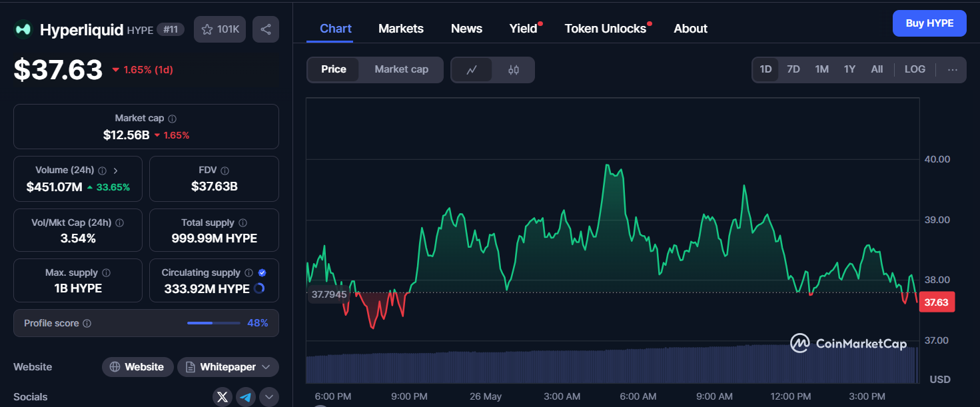Click Circulating supply info icon
Image resolution: width=980 pixels, height=407 pixels.
coord(248,273)
